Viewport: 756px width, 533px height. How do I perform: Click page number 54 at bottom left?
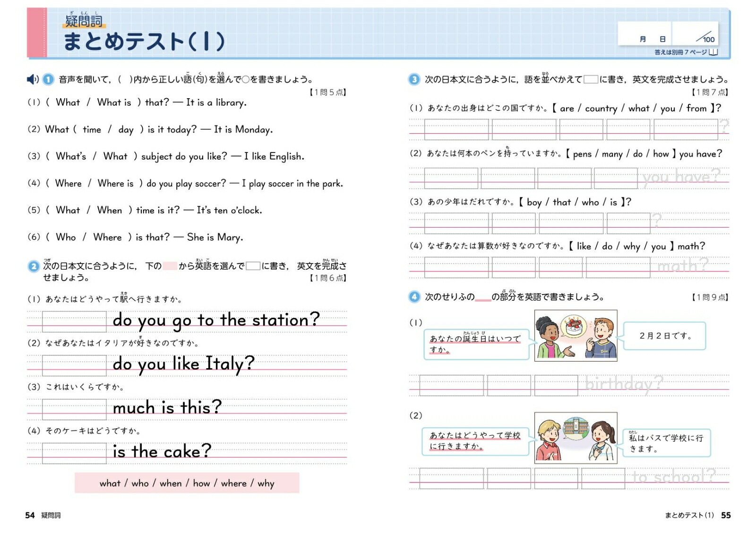coord(29,516)
